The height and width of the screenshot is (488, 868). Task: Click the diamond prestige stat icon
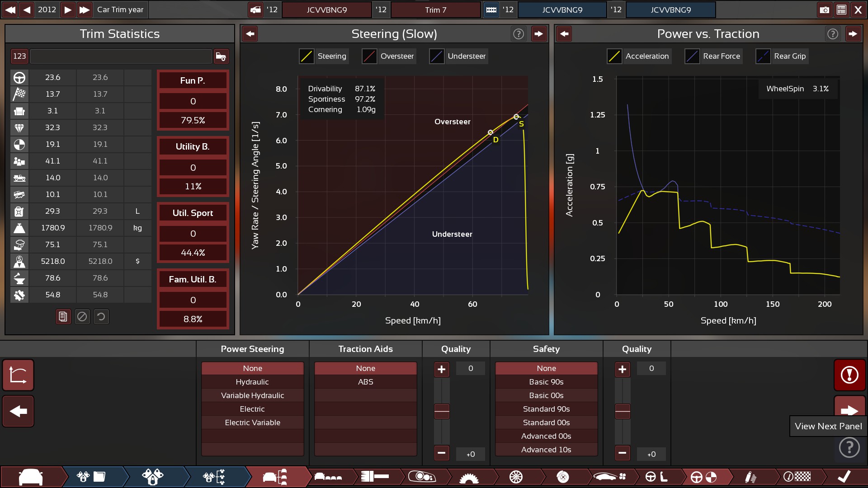tap(19, 127)
